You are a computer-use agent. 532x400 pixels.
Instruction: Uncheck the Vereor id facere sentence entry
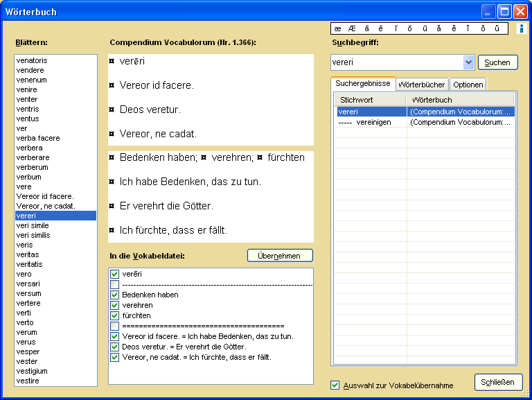click(x=115, y=336)
